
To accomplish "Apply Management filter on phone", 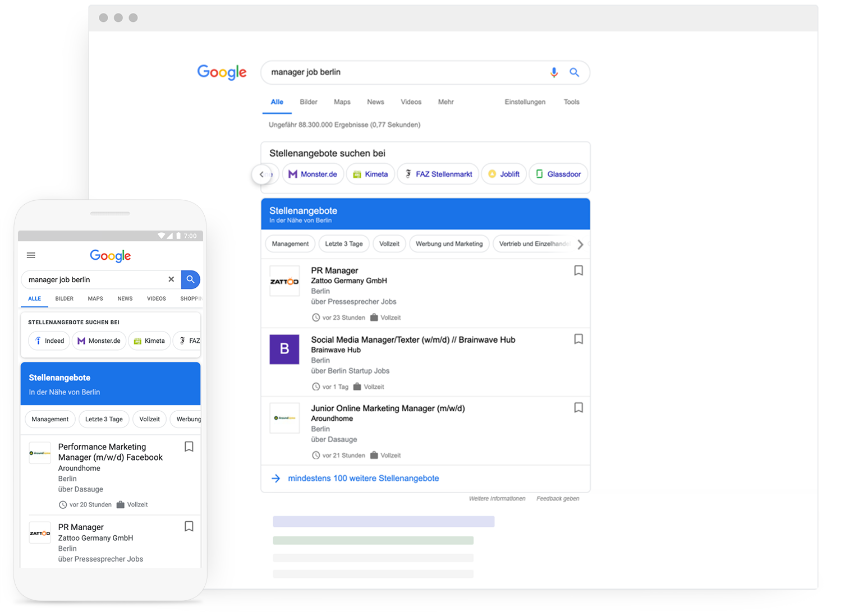I will (50, 419).
